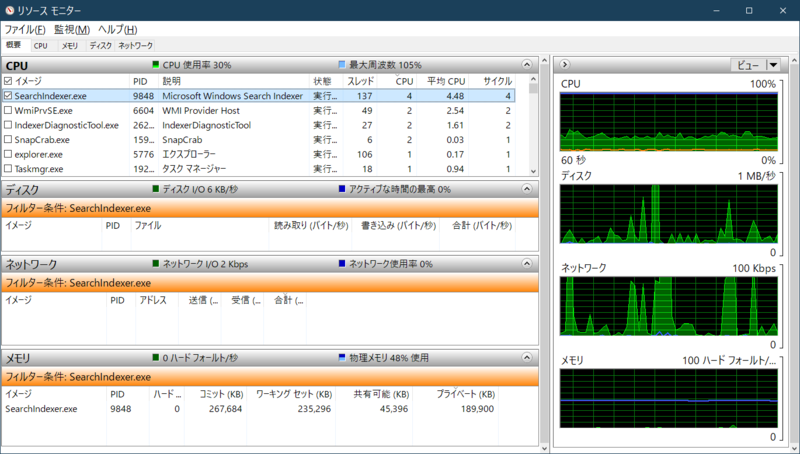
Task: Click CPU list scrollbar down arrow
Action: click(533, 171)
